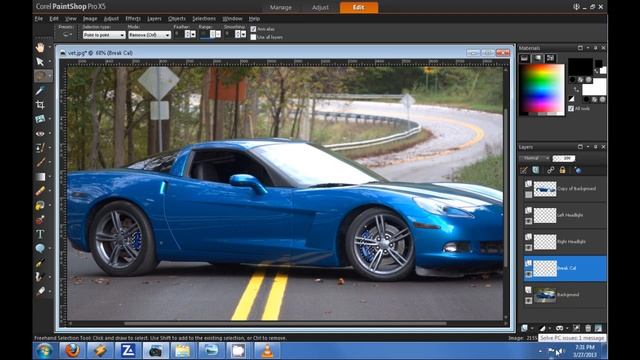Image resolution: width=640 pixels, height=360 pixels.
Task: Toggle the All tools checkbox in Materials
Action: [x=571, y=108]
